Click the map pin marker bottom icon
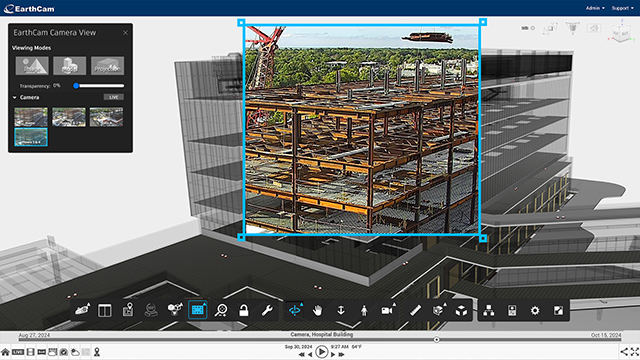The height and width of the screenshot is (360, 640). click(97, 352)
